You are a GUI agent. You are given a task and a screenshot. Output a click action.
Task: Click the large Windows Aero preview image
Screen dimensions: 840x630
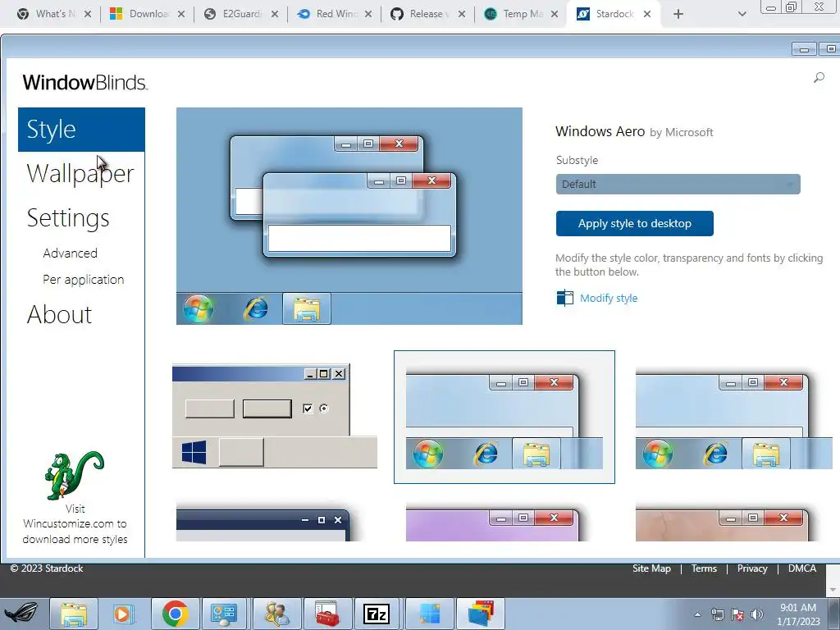point(349,216)
